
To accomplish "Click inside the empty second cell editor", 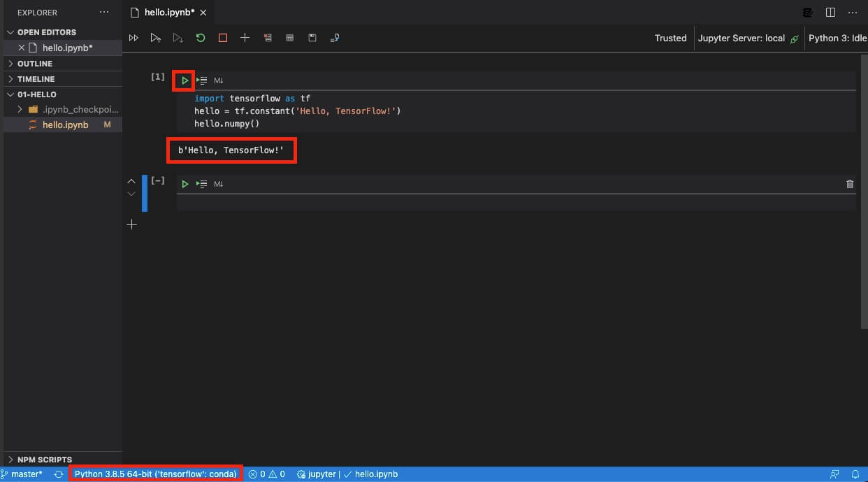I will 516,203.
